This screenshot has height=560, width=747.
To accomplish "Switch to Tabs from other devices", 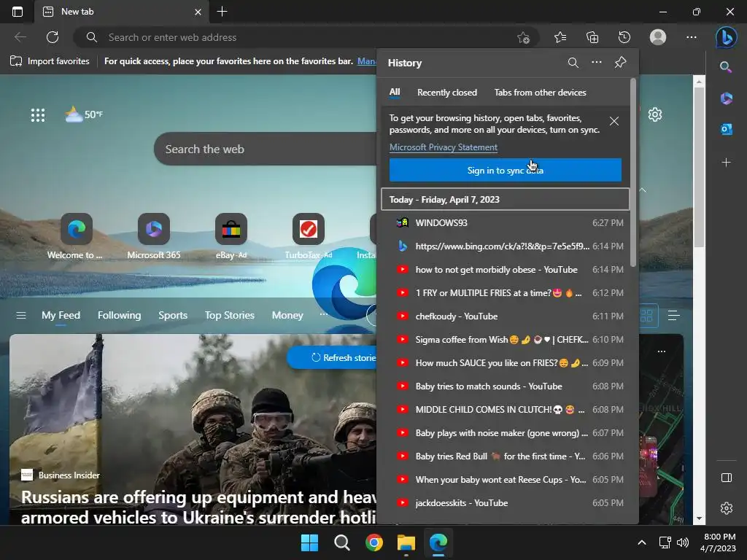I will point(540,93).
